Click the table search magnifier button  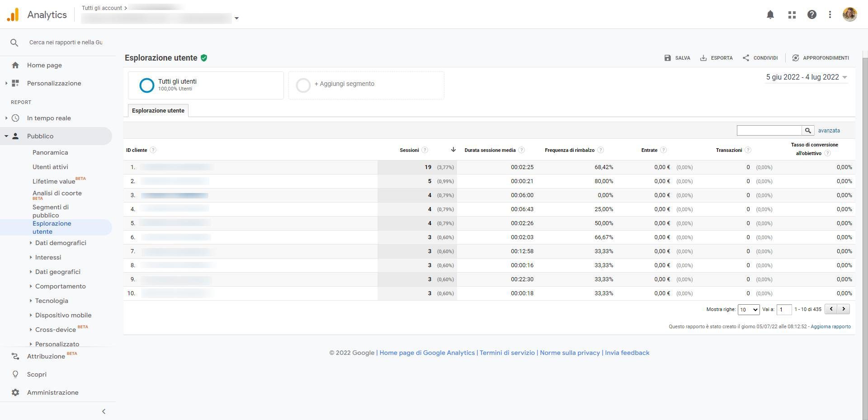(808, 131)
